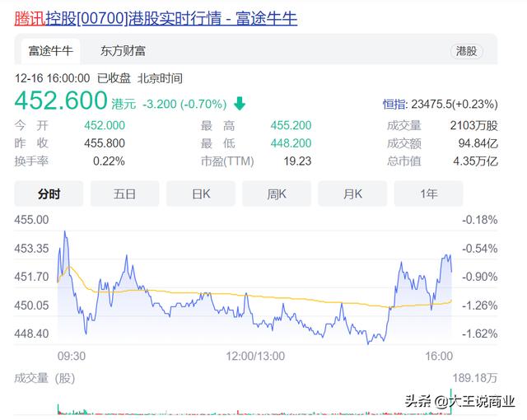Open the 腾讯控股[00700]港股实时行情 link
This screenshot has width=527, height=420.
(x=156, y=18)
